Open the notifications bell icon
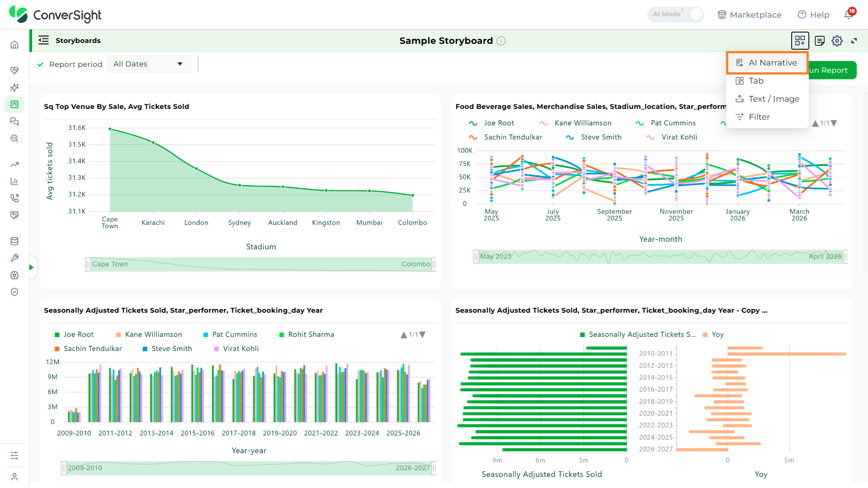 pos(849,14)
